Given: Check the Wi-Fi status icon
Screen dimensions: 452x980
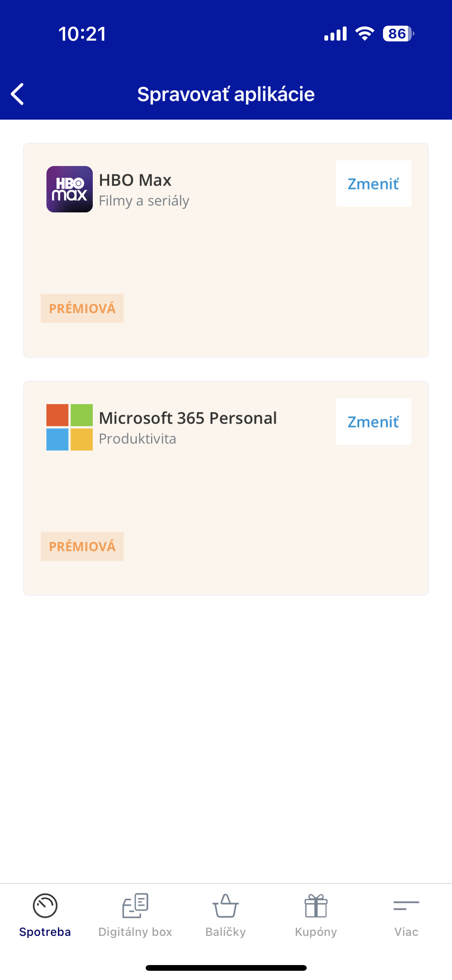Looking at the screenshot, I should (x=365, y=34).
